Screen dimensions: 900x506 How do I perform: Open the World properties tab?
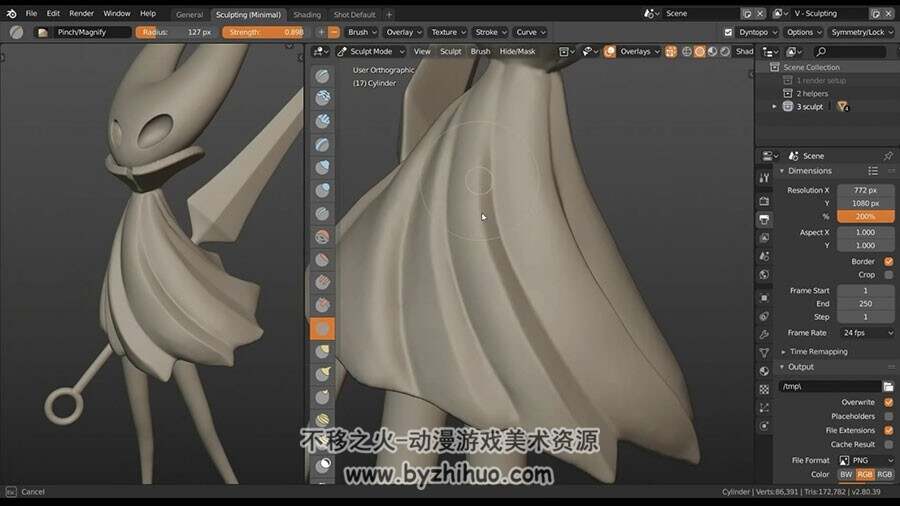[x=764, y=275]
